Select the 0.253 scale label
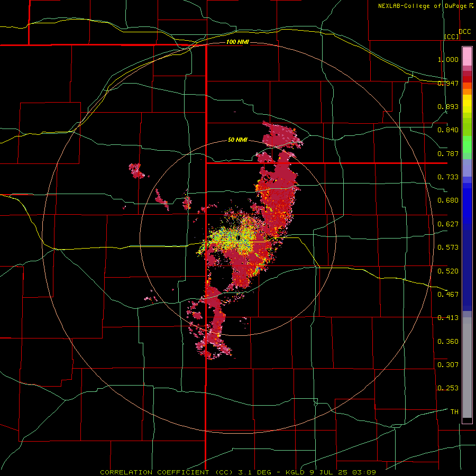 tap(448, 388)
